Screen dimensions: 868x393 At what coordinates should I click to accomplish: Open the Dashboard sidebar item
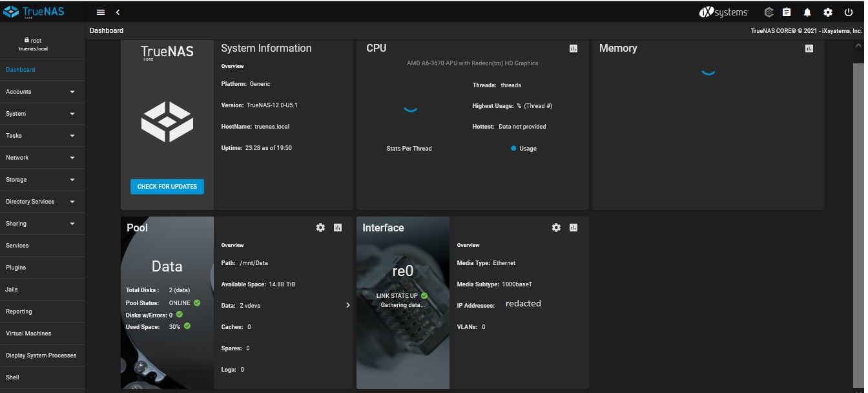point(42,70)
